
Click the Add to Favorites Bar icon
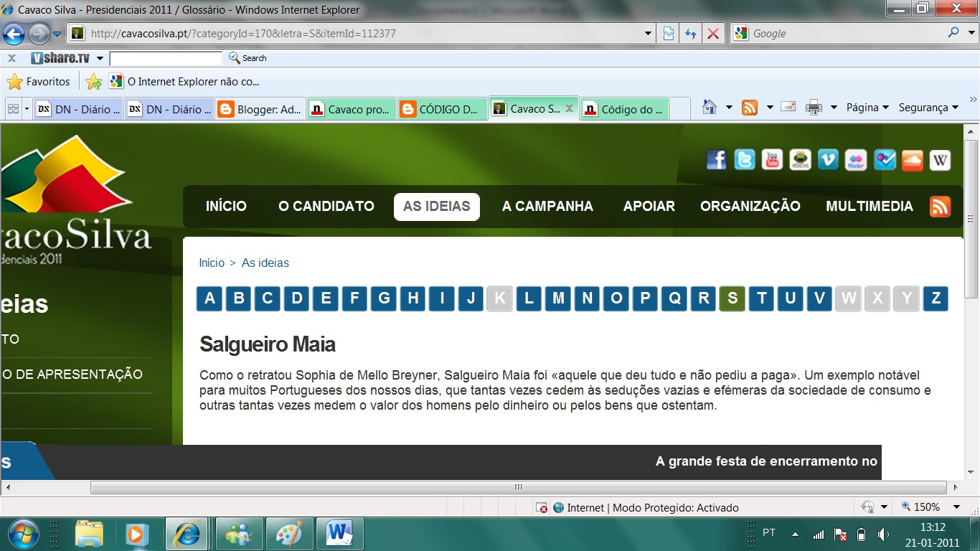(x=93, y=82)
